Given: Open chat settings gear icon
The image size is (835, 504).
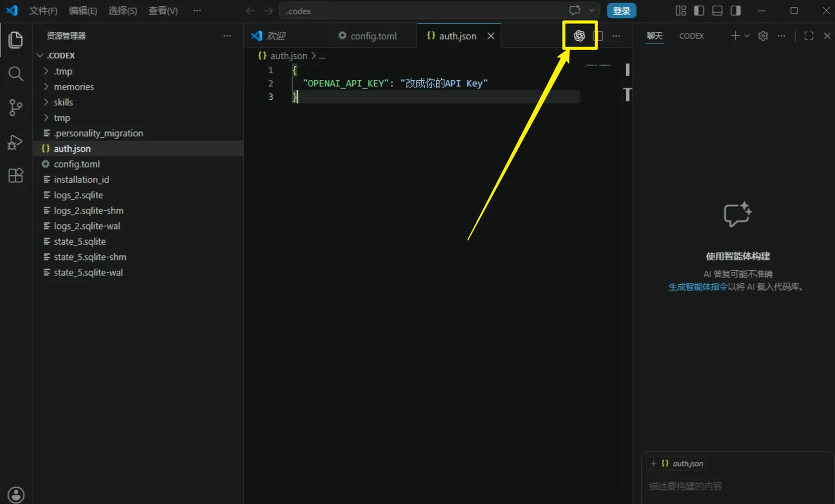Looking at the screenshot, I should 763,35.
